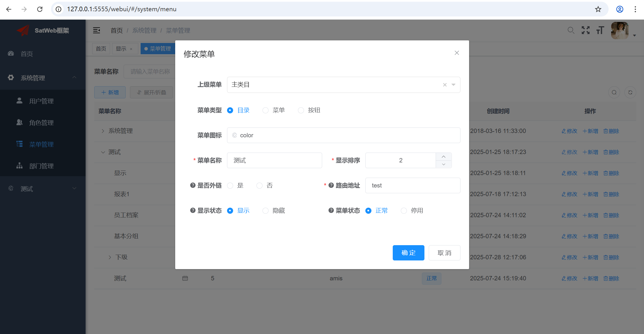Set menu status to 停用
The width and height of the screenshot is (644, 334).
tap(404, 211)
